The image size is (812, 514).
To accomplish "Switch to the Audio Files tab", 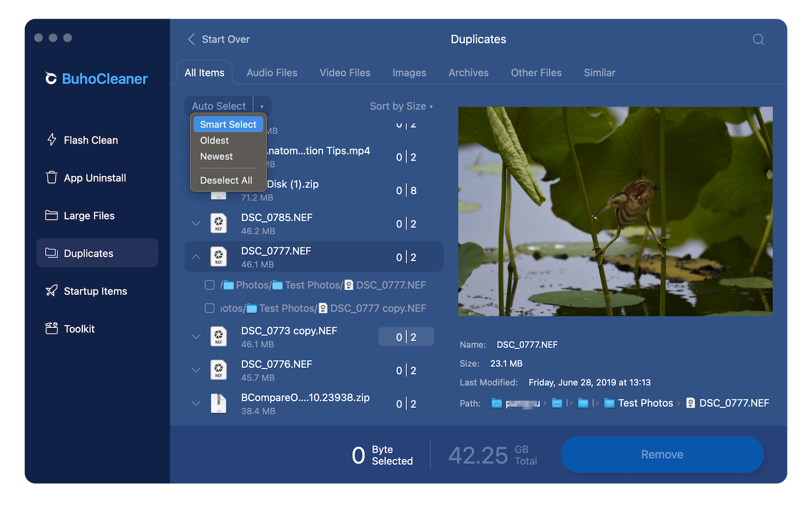I will (x=272, y=73).
